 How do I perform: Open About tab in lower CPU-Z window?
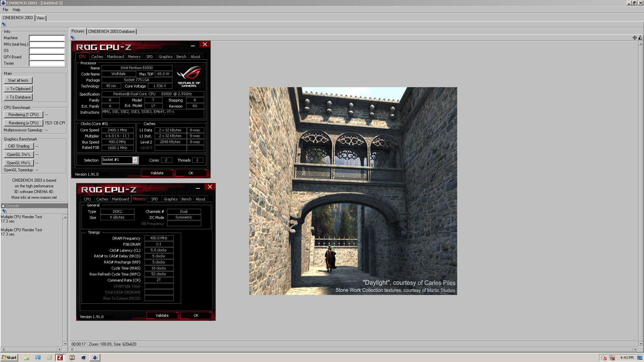tap(201, 199)
